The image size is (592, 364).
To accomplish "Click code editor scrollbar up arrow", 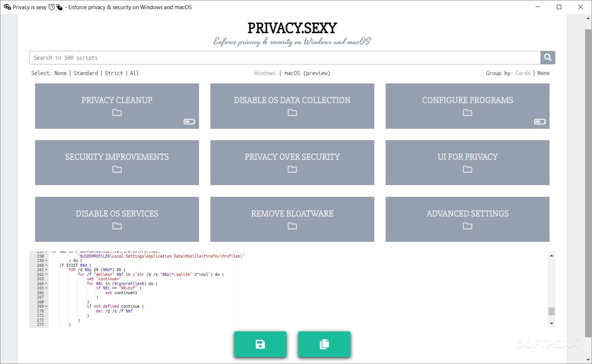I will (551, 256).
